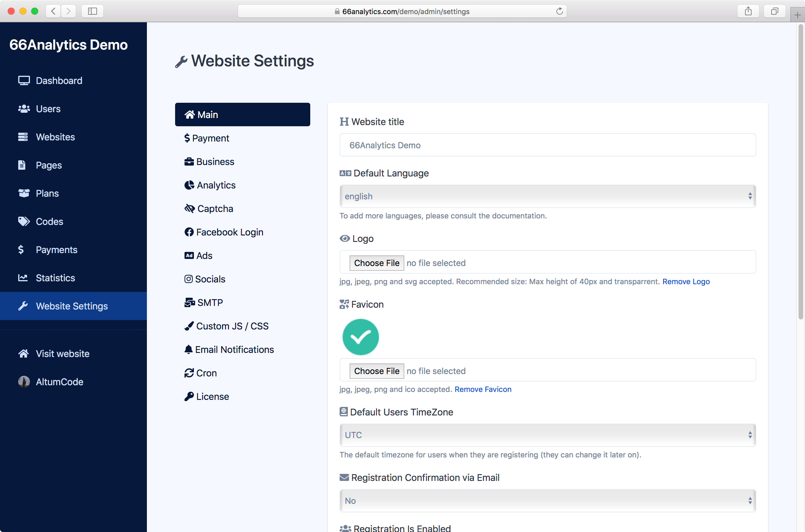
Task: Click the Statistics chart icon in sidebar
Action: tap(23, 278)
